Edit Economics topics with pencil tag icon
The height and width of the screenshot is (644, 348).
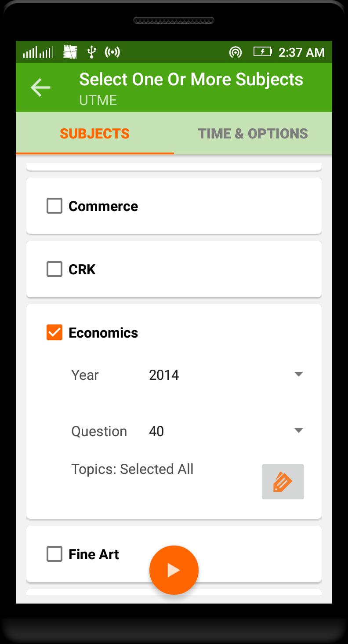(x=283, y=482)
